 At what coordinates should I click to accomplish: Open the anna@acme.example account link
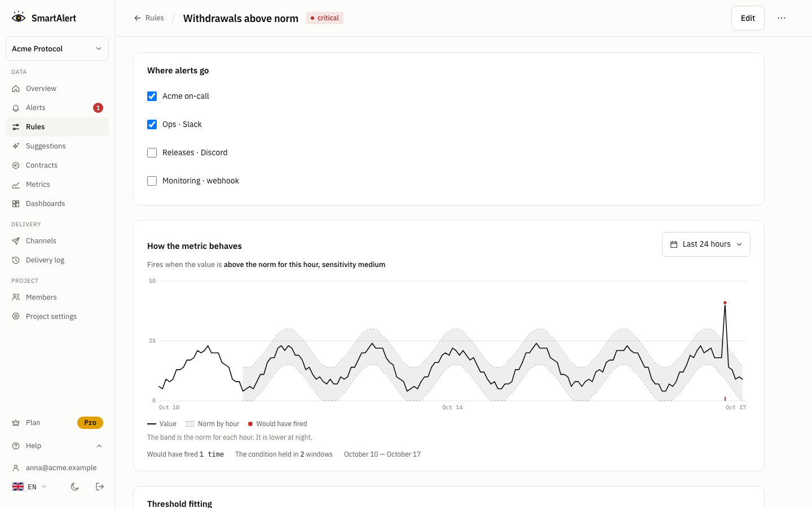pos(57,468)
